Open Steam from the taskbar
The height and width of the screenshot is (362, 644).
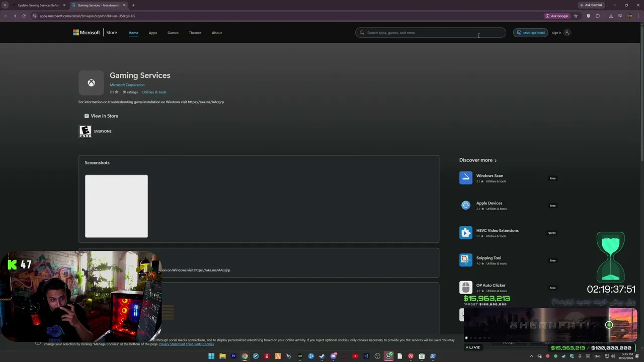click(x=322, y=356)
